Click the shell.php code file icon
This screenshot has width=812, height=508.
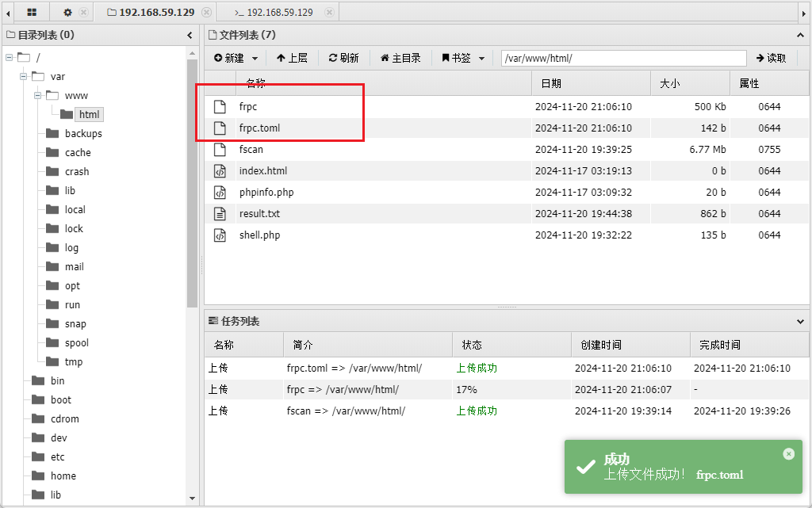220,235
